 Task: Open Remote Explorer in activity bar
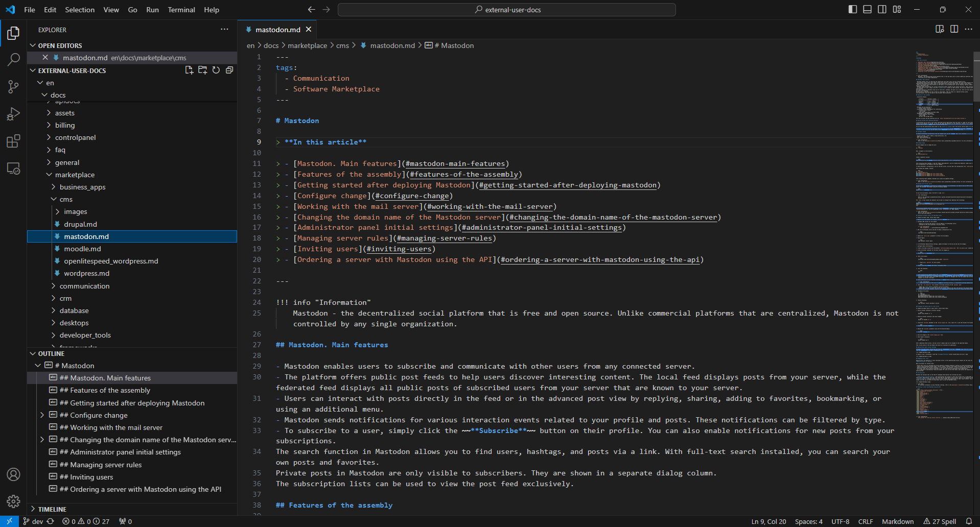(x=13, y=169)
